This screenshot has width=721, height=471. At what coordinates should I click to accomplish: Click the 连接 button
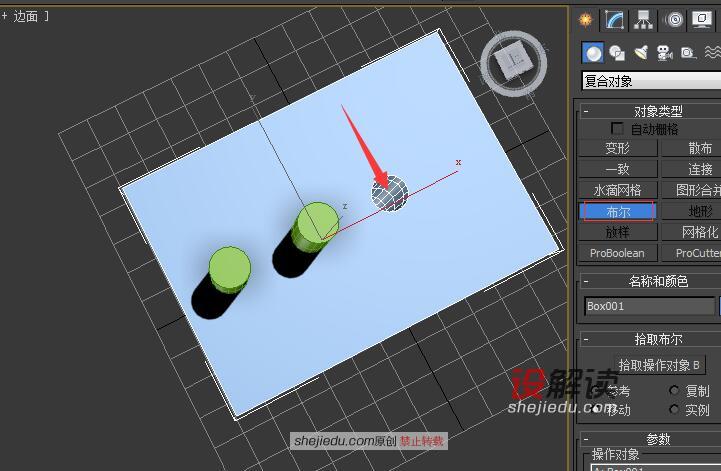pos(691,169)
